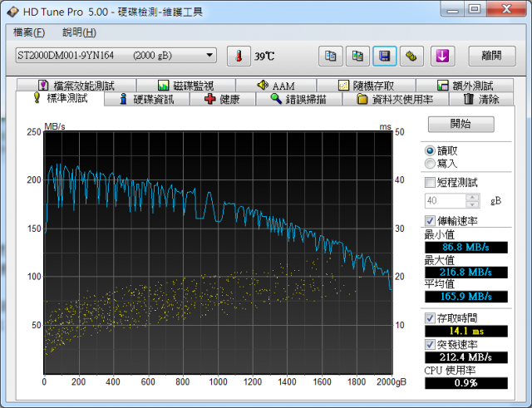Screen dimensions: 532x408
Task: Click the 86.8 MB/s minimum value
Action: point(466,248)
